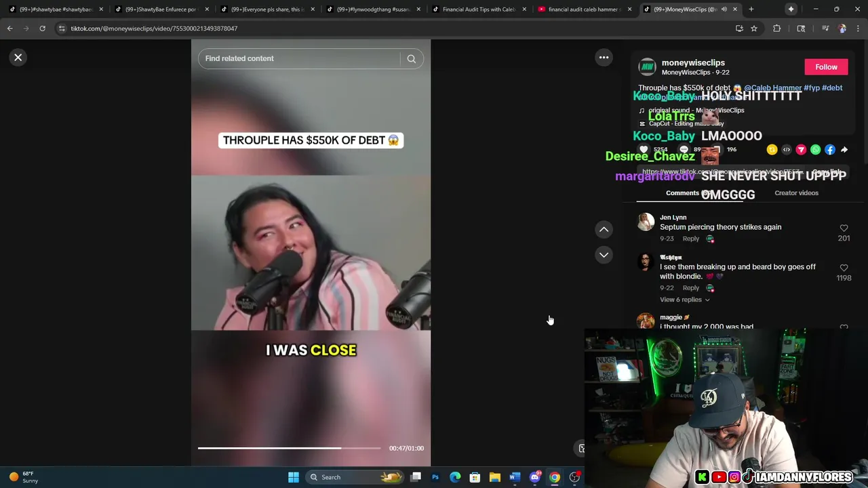Screen dimensions: 868x488
Task: Open @Caleb Hammer mention link
Action: point(772,88)
